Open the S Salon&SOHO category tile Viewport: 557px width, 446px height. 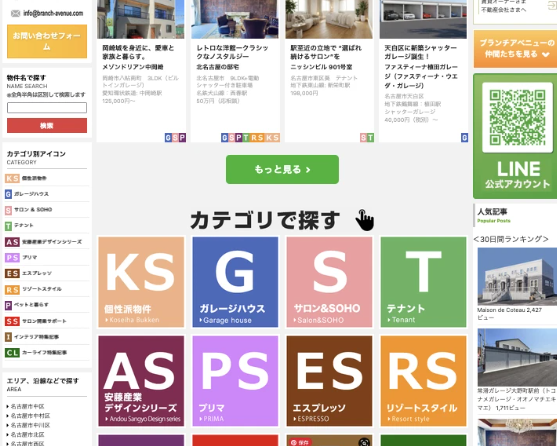click(x=329, y=282)
